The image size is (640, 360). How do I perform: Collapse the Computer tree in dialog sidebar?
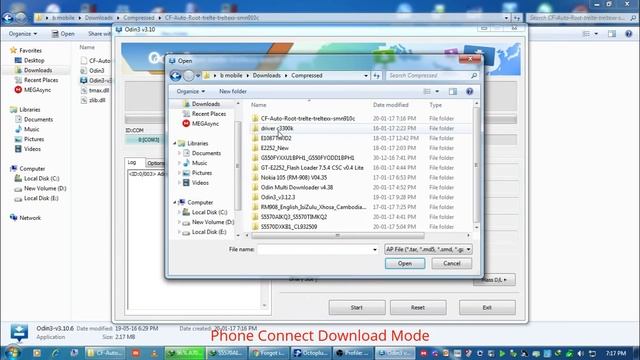point(175,202)
